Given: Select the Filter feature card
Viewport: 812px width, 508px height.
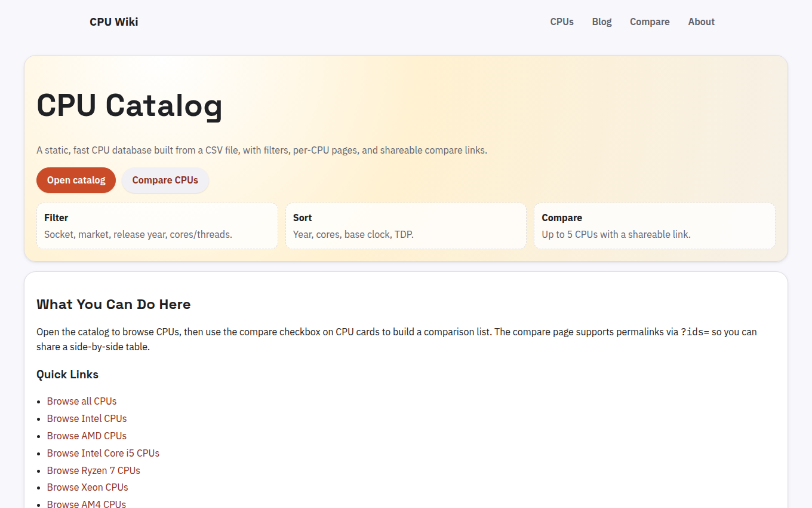Looking at the screenshot, I should pyautogui.click(x=157, y=226).
